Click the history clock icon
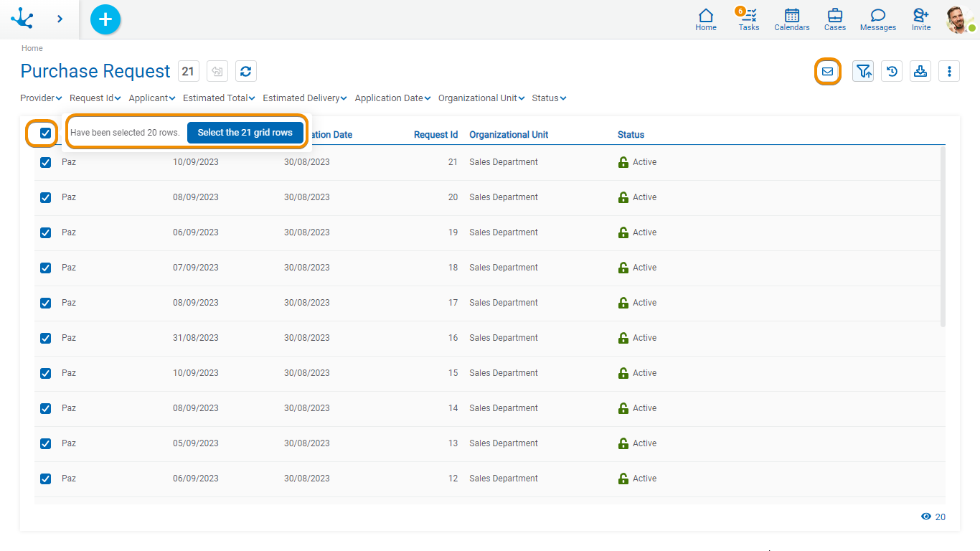The height and width of the screenshot is (551, 980). (x=892, y=71)
